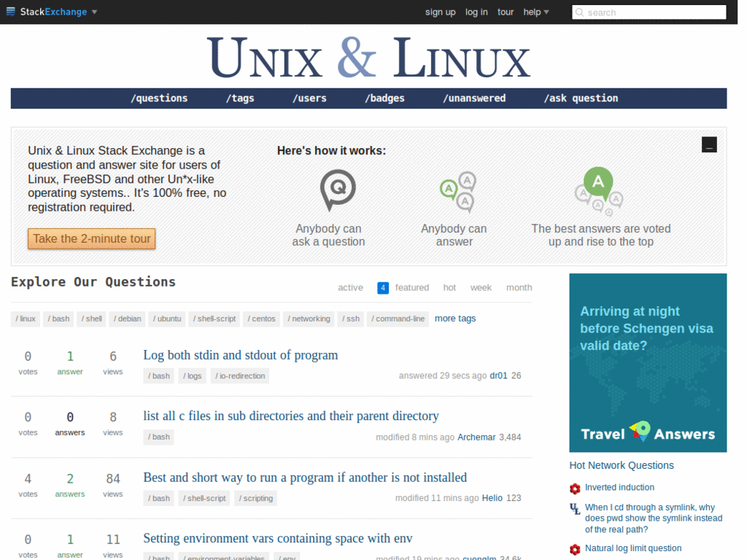Viewport: 747px width, 560px height.
Task: Click the Travel Answers map pin logo
Action: click(x=639, y=431)
